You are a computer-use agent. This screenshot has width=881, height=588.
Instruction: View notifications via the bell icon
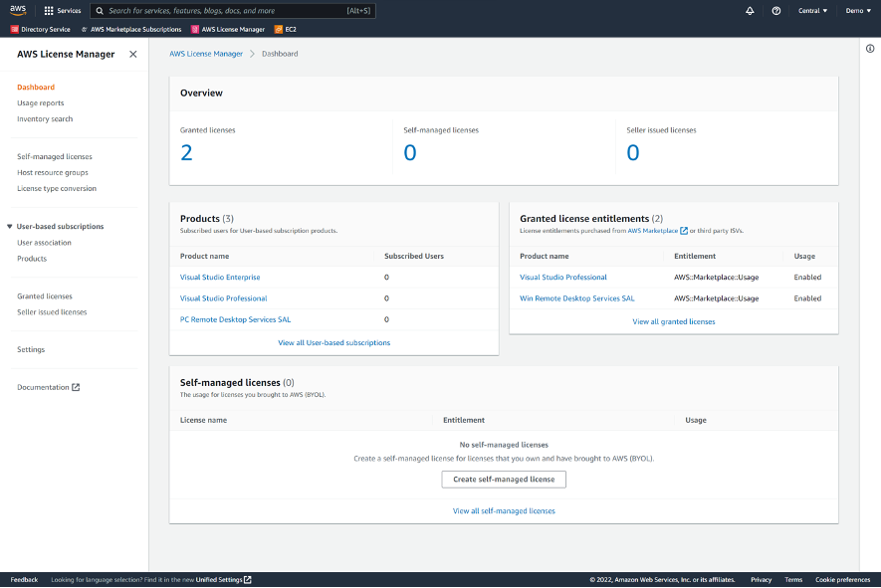(751, 11)
